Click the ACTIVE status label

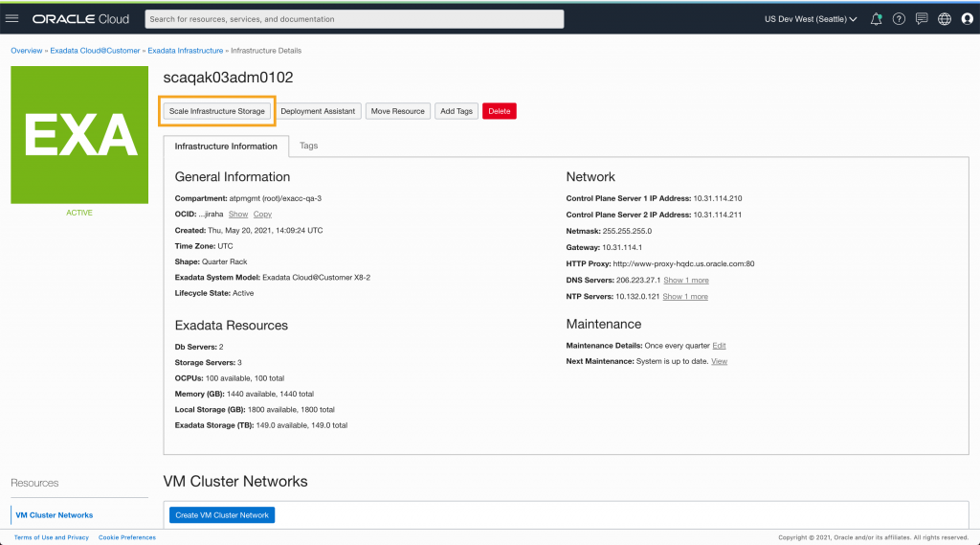click(79, 213)
